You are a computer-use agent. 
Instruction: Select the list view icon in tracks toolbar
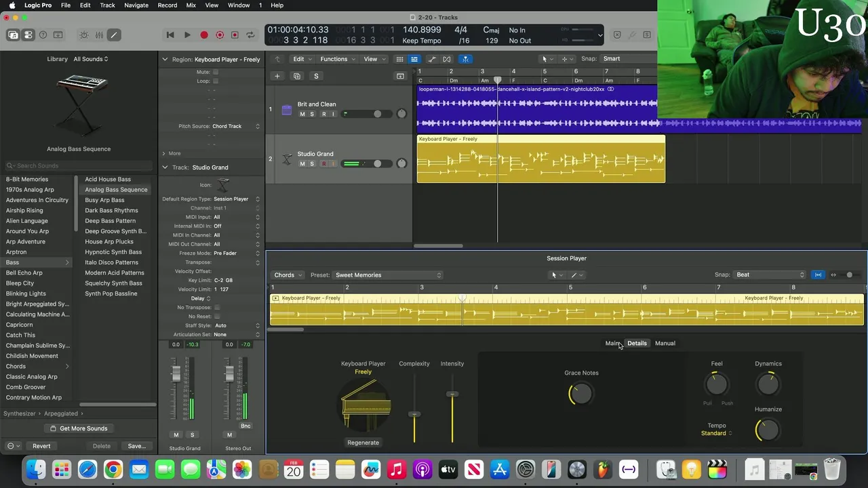(414, 59)
